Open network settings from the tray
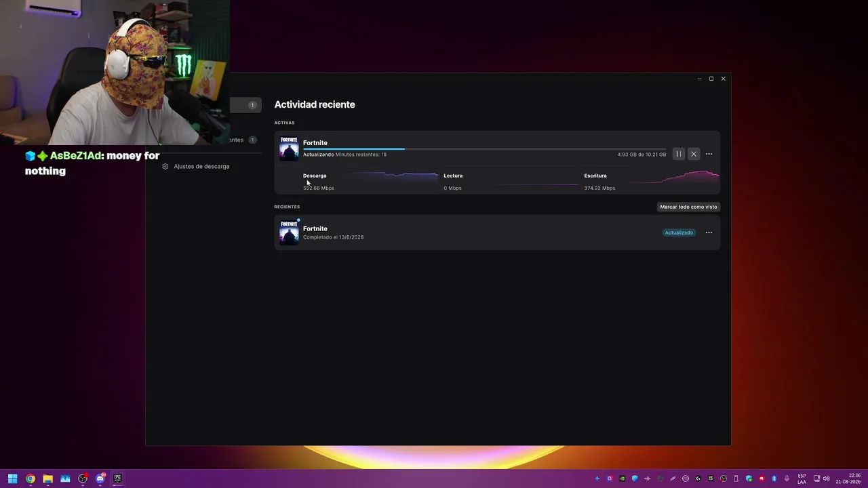 pos(816,479)
